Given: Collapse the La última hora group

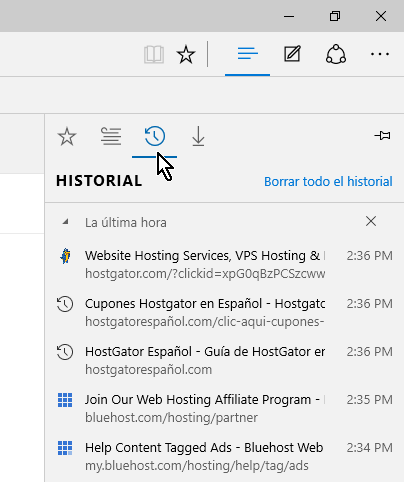Looking at the screenshot, I should coord(66,221).
